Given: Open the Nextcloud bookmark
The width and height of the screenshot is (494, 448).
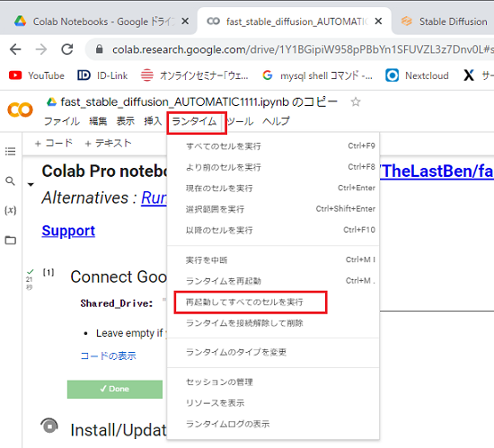Looking at the screenshot, I should coord(417,75).
